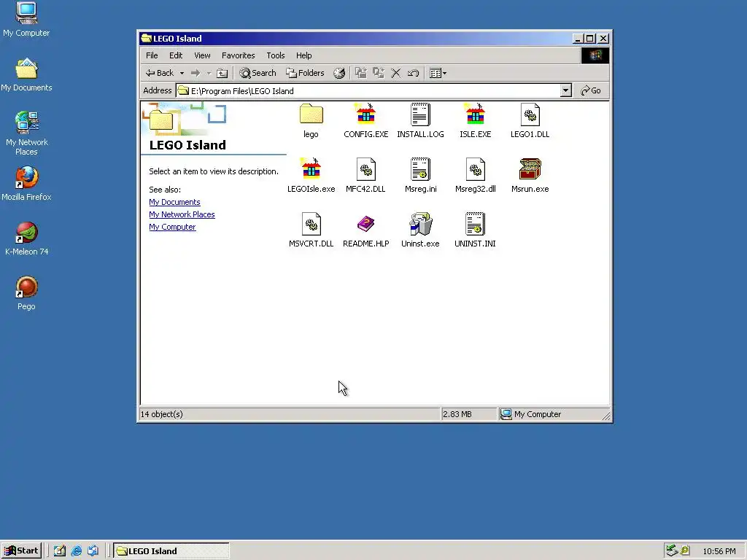The height and width of the screenshot is (560, 747).
Task: Click Show Desktop quick launch icon
Action: pos(60,551)
